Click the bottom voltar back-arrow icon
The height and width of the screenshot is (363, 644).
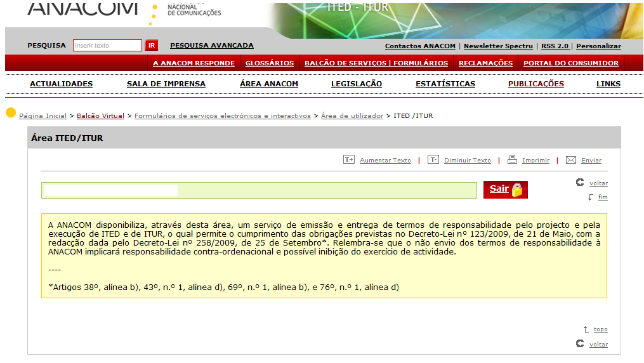point(579,343)
